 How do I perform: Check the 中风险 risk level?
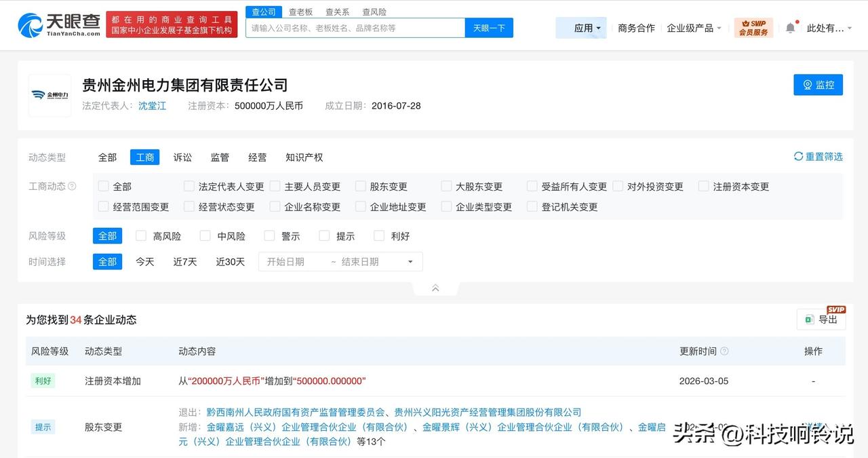tap(205, 235)
